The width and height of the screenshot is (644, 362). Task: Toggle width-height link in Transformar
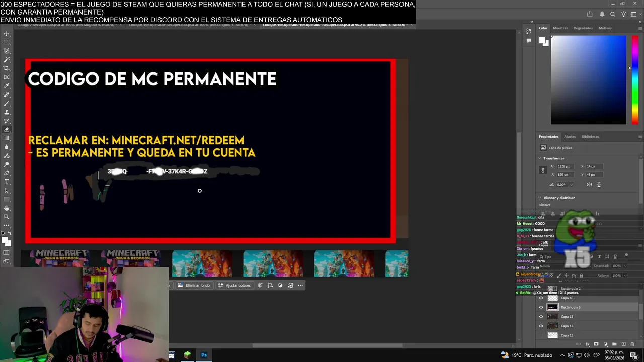pos(543,170)
